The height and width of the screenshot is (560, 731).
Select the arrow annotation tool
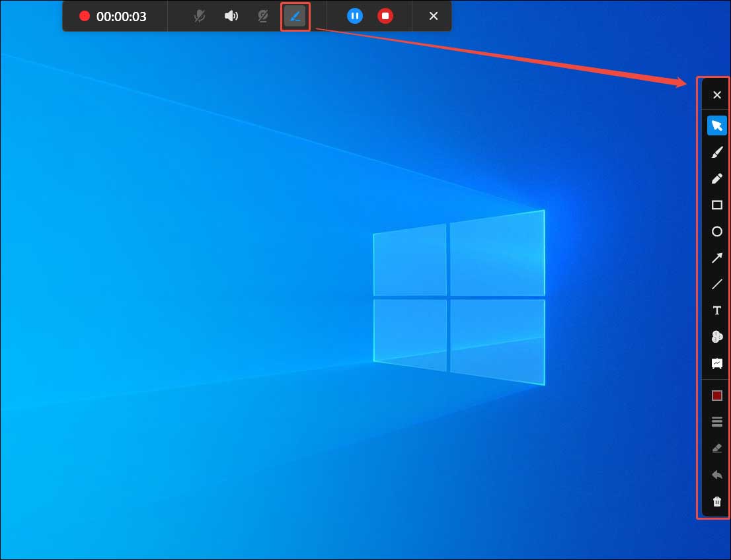point(716,258)
